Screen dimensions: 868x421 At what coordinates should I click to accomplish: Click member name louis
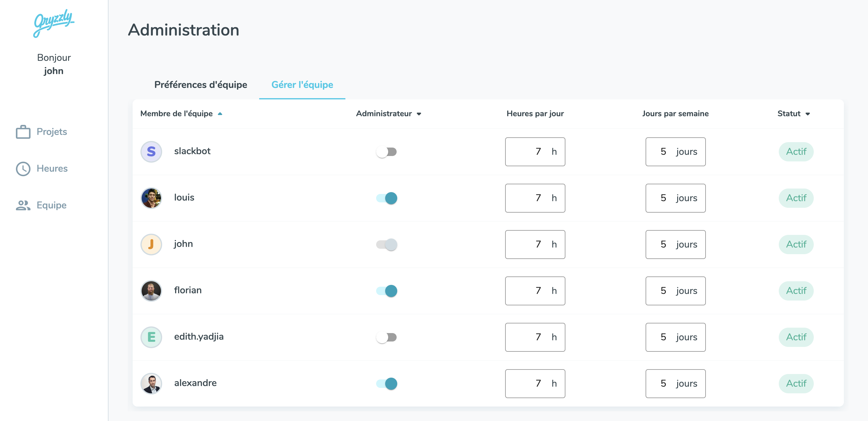184,197
